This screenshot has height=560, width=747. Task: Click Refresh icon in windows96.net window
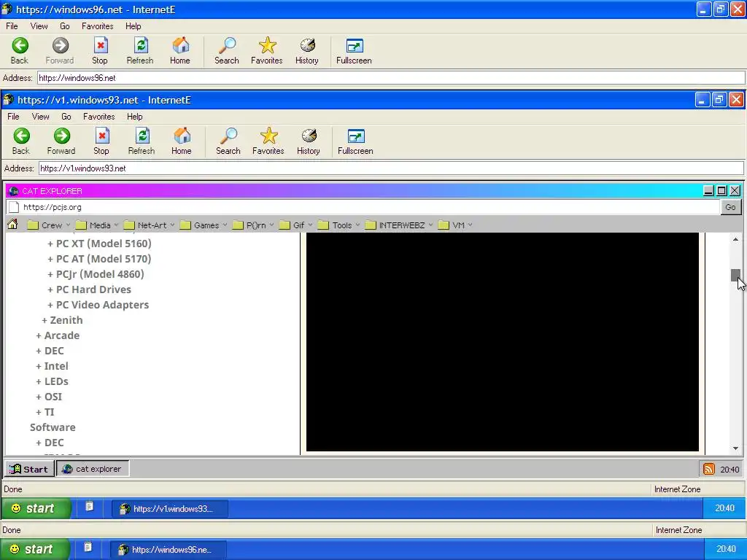point(141,46)
